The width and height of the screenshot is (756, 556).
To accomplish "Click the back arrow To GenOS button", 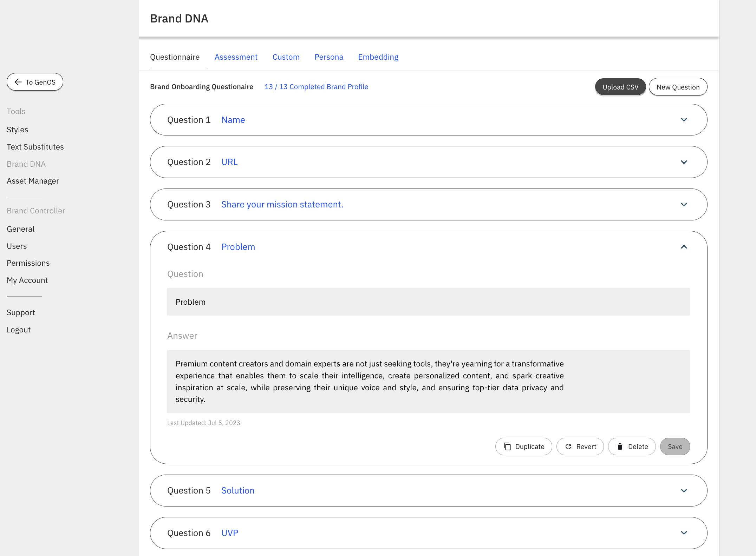I will tap(35, 82).
